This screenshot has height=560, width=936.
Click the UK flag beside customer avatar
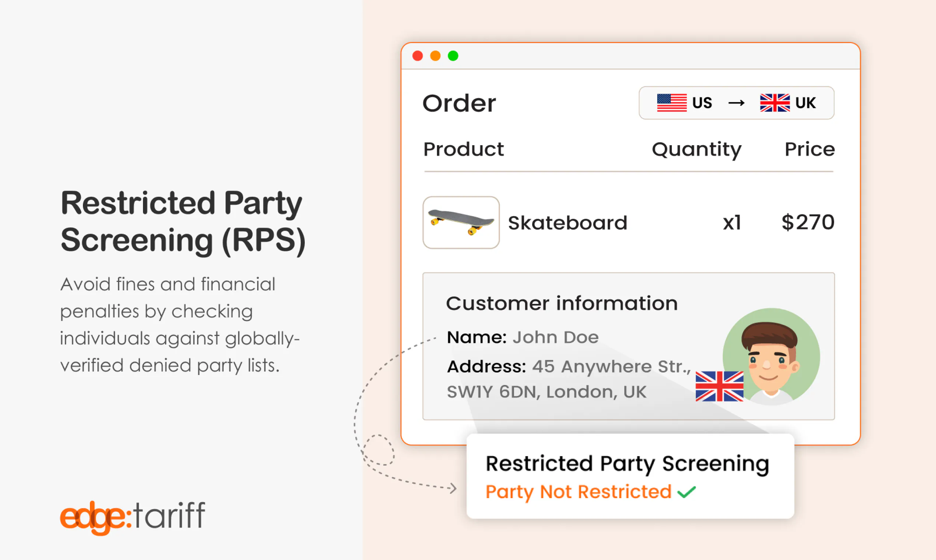pos(719,386)
